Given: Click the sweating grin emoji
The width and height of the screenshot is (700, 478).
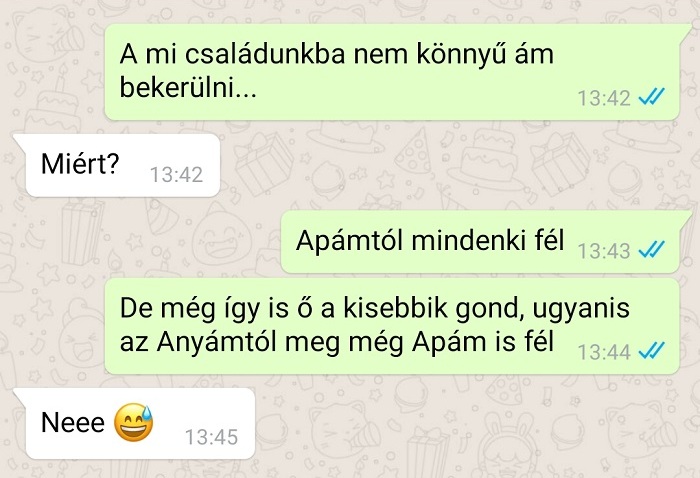Looking at the screenshot, I should pos(133,423).
